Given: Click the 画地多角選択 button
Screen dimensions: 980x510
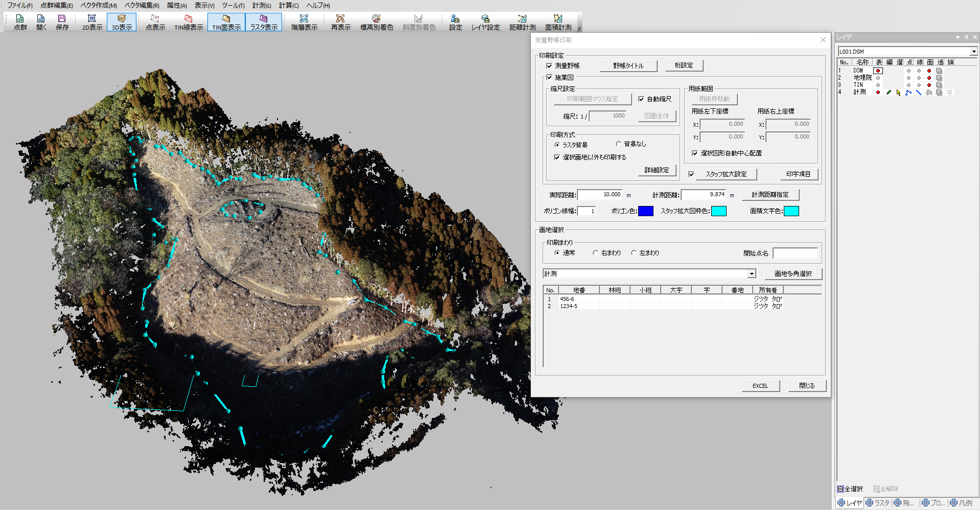Looking at the screenshot, I should pos(793,274).
